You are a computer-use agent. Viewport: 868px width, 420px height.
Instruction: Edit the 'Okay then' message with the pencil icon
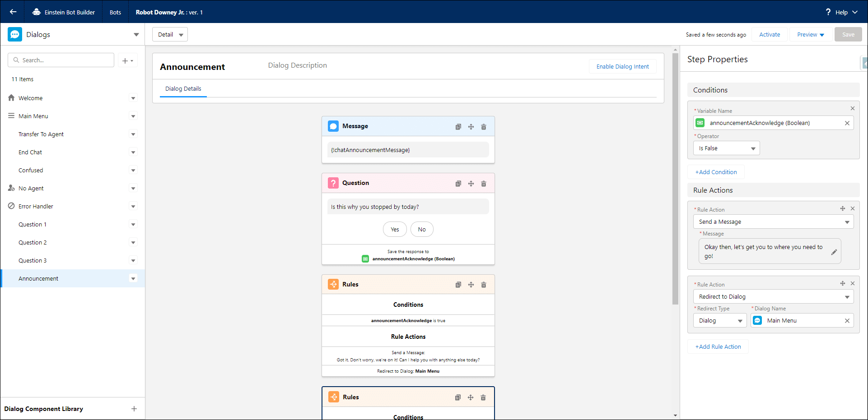(x=834, y=252)
